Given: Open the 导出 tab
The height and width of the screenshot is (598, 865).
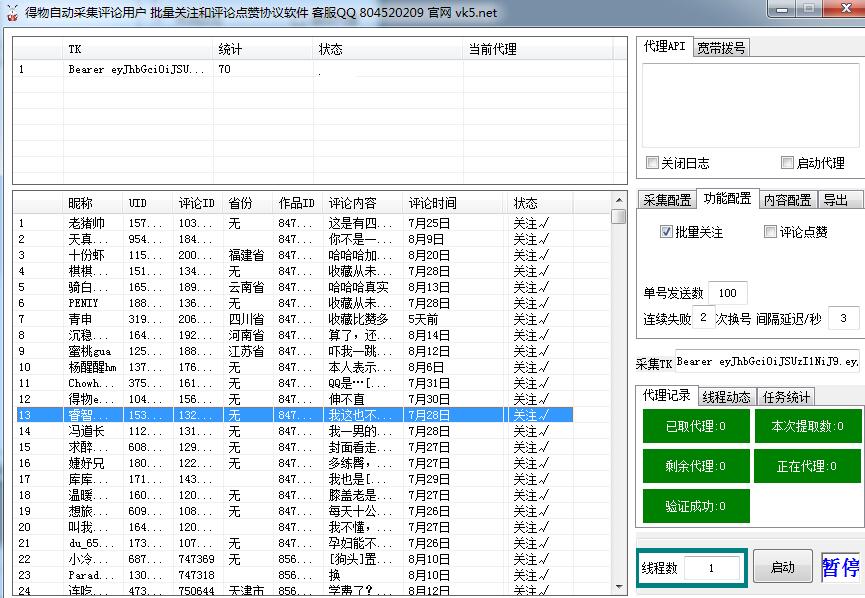Looking at the screenshot, I should tap(835, 199).
